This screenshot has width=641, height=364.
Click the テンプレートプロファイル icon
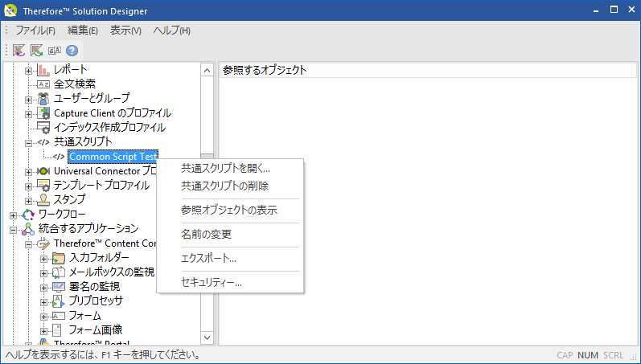point(43,186)
